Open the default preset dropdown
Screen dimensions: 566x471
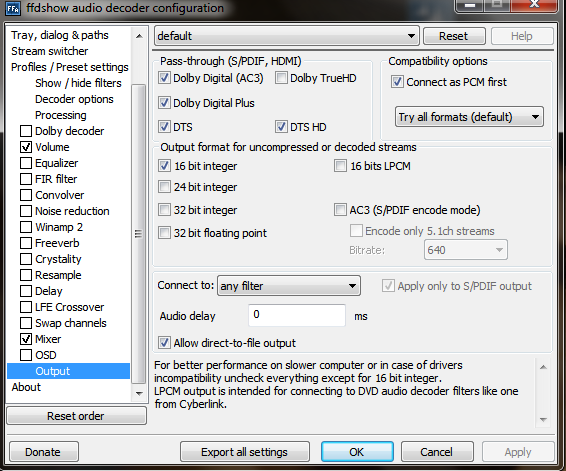click(287, 36)
